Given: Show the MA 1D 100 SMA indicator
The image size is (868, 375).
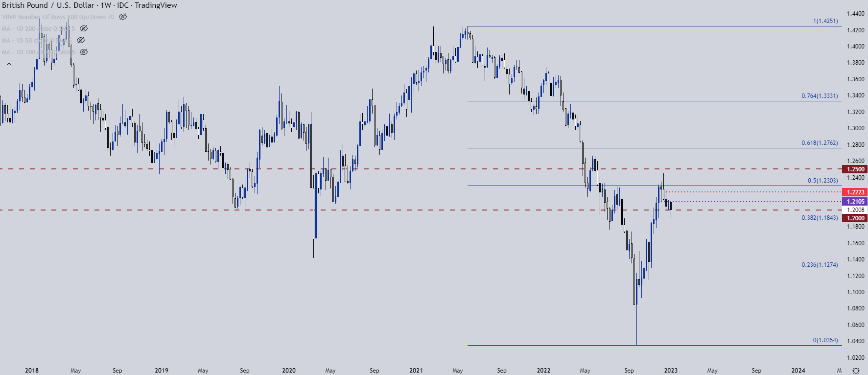Looking at the screenshot, I should point(84,52).
